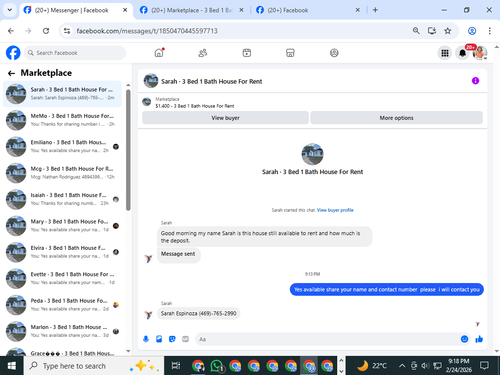Open Elvira chat in Marketplace list

pos(62,252)
